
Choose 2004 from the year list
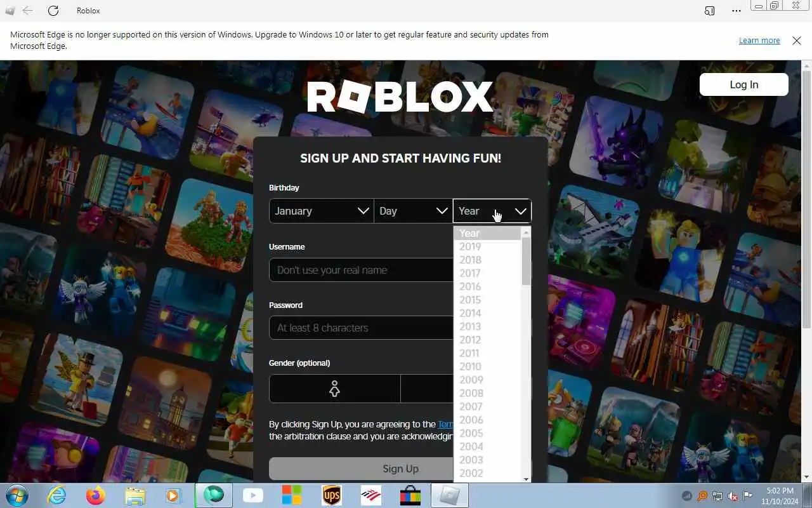[487, 446]
